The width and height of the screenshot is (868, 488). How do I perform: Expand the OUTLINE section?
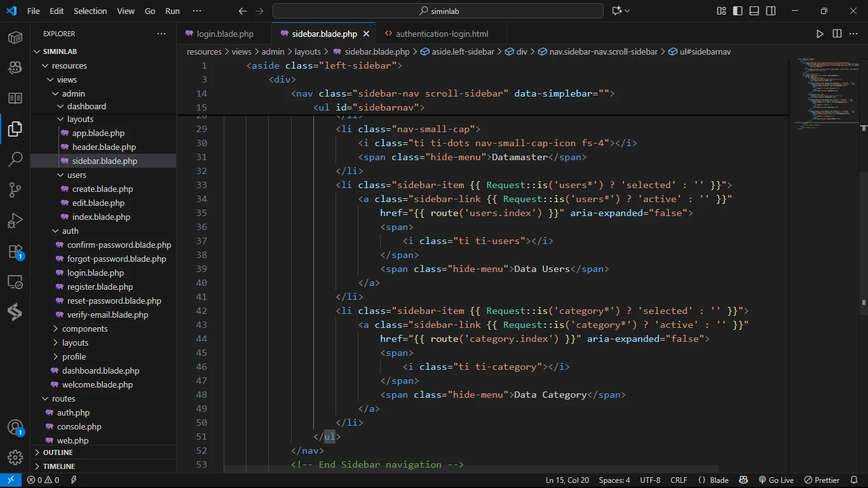[58, 452]
